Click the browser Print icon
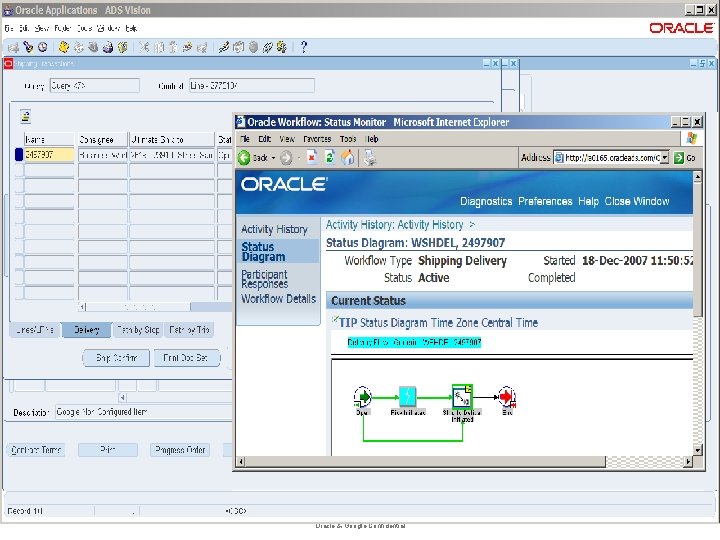Image resolution: width=720 pixels, height=540 pixels. (x=370, y=158)
